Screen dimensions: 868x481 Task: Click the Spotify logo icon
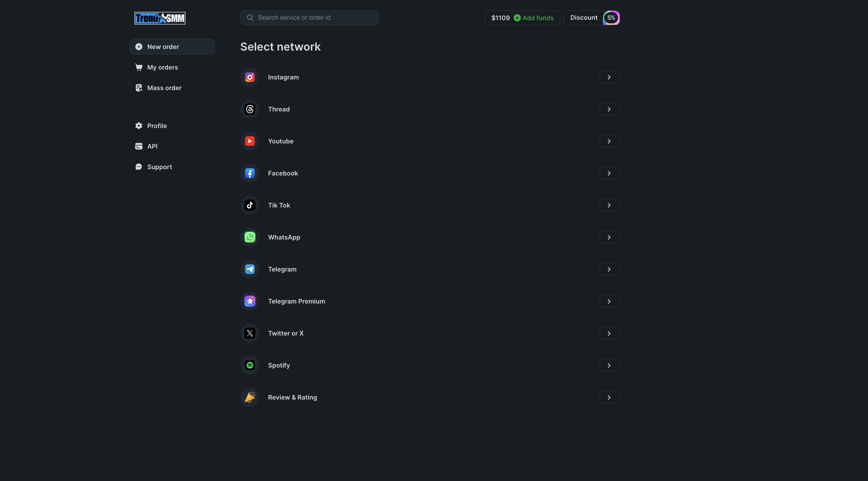250,365
